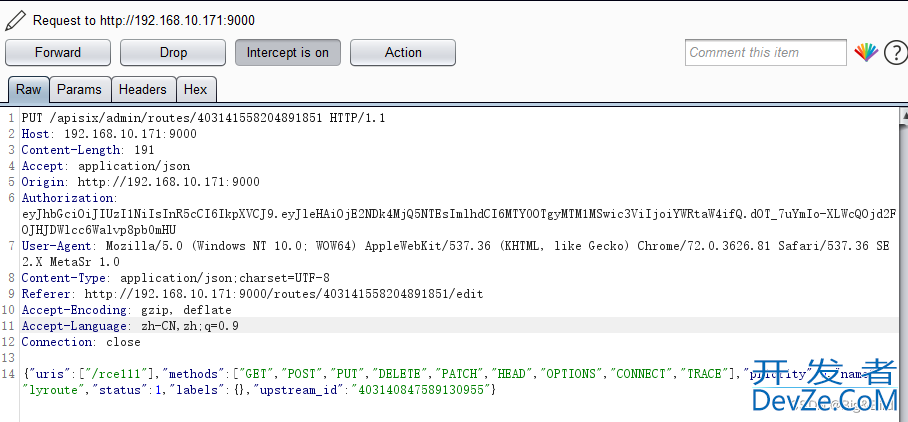The height and width of the screenshot is (422, 908).
Task: Click the Host header line
Action: (109, 134)
